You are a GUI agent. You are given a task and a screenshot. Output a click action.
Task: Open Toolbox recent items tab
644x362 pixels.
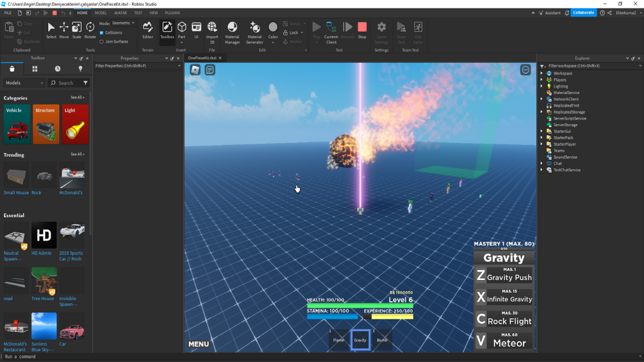(x=58, y=69)
